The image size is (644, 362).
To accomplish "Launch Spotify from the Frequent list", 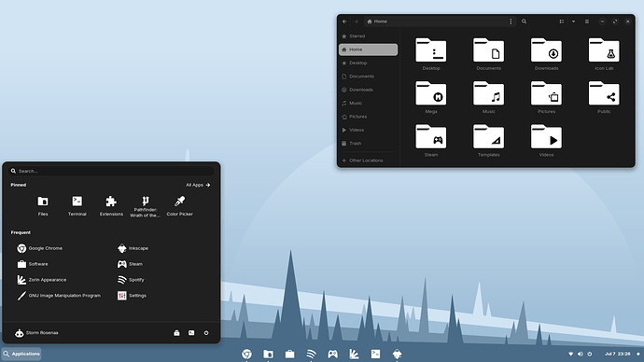I will 131,280.
